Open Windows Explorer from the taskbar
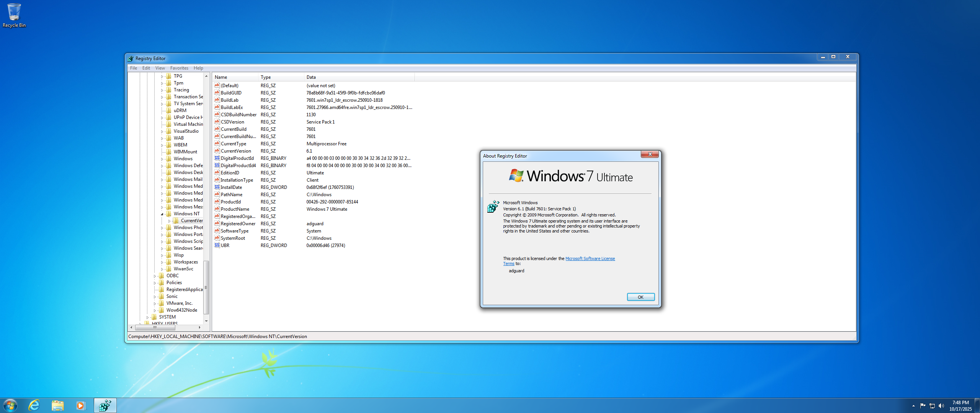This screenshot has width=980, height=413. click(x=57, y=405)
